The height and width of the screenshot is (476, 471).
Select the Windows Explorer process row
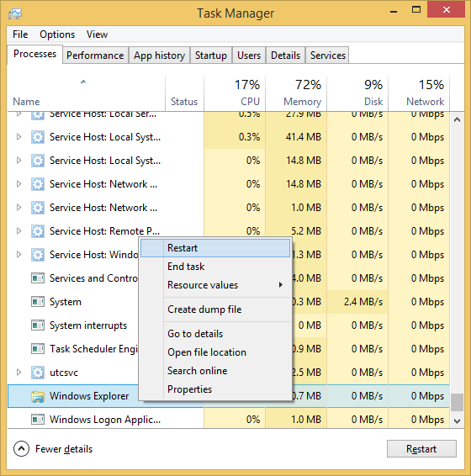pos(229,396)
